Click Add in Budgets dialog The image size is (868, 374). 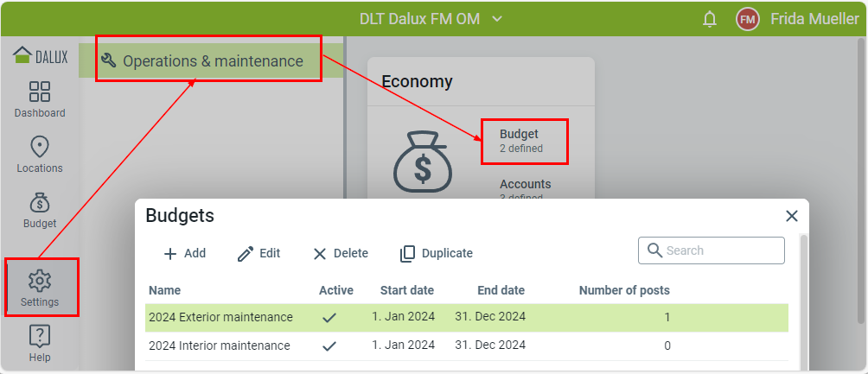click(185, 253)
